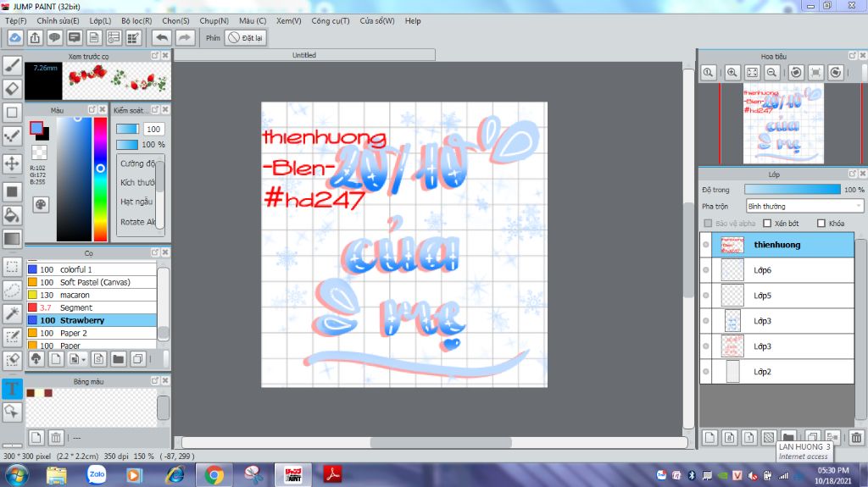Select the rectangular Selection tool
This screenshot has height=487, width=868.
point(12,267)
